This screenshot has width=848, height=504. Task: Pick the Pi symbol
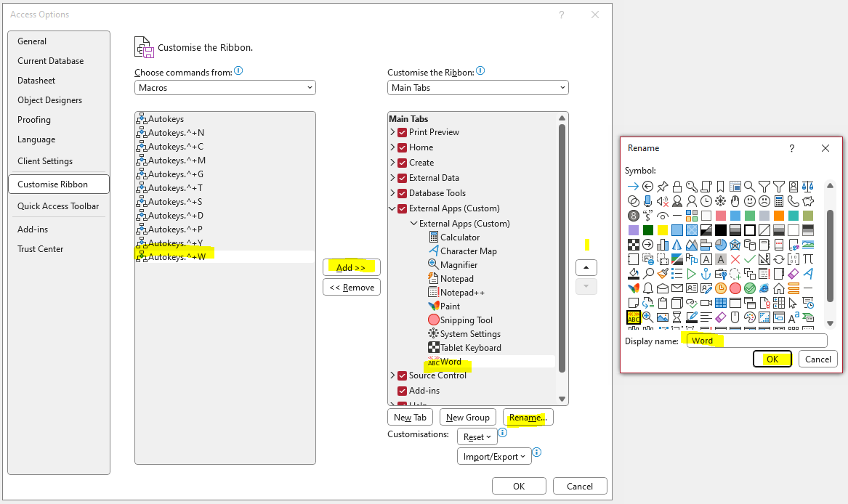pyautogui.click(x=808, y=259)
